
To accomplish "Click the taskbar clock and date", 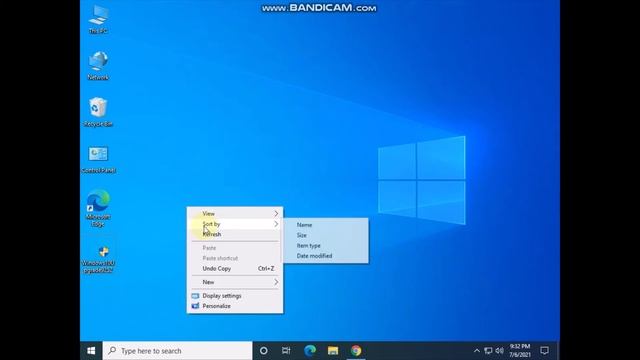I will 520,351.
